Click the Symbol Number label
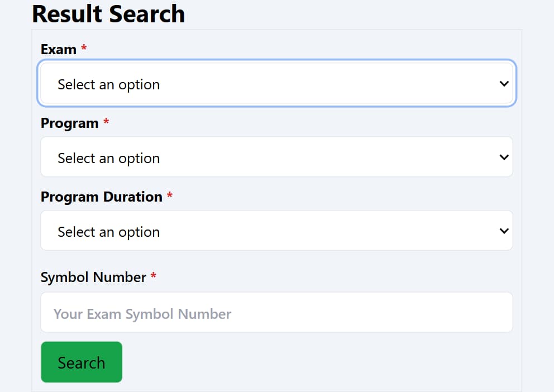Image resolution: width=554 pixels, height=392 pixels. 93,277
